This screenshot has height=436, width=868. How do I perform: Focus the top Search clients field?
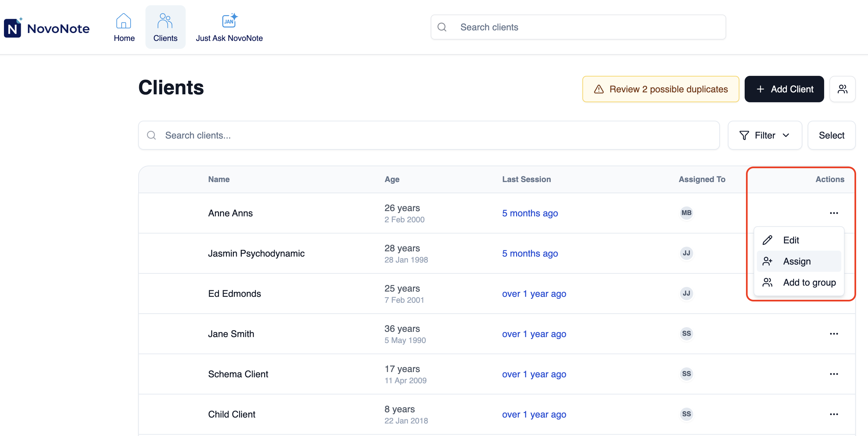click(x=578, y=27)
